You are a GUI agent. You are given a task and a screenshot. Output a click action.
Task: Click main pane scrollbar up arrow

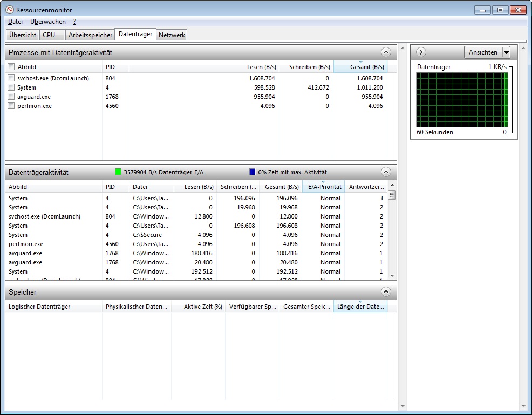coord(403,48)
